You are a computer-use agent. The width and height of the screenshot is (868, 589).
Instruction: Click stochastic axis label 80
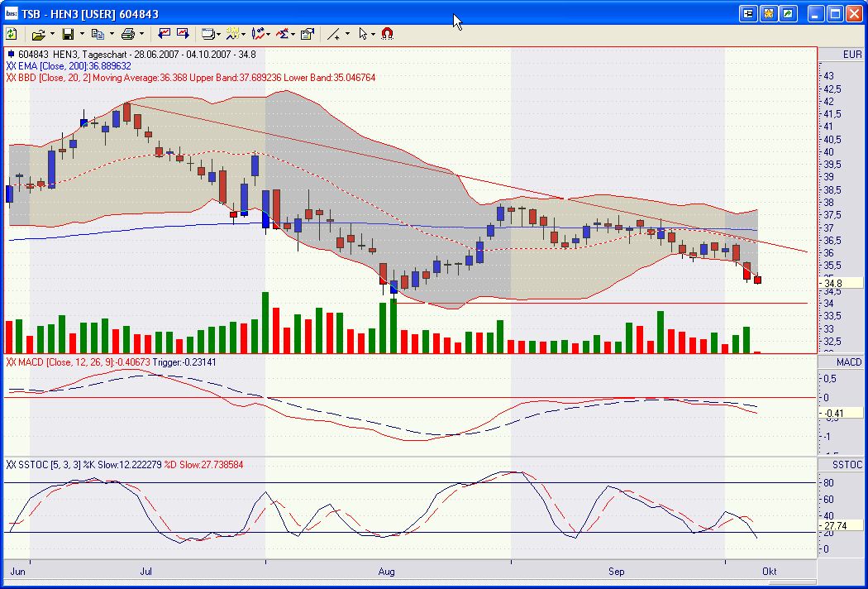pyautogui.click(x=828, y=483)
